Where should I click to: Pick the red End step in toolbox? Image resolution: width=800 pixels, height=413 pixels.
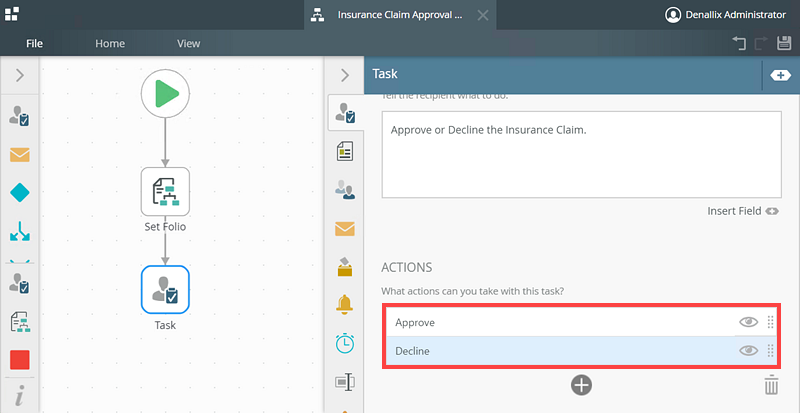click(20, 359)
